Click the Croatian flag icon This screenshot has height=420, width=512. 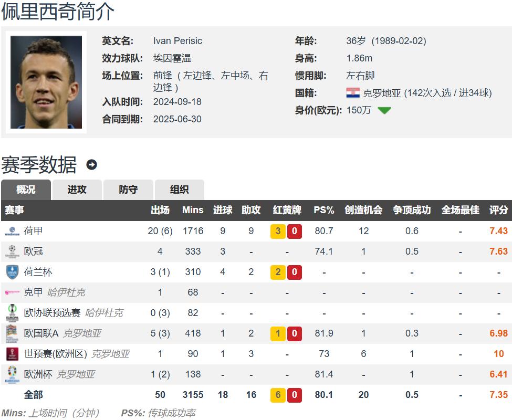tap(353, 93)
